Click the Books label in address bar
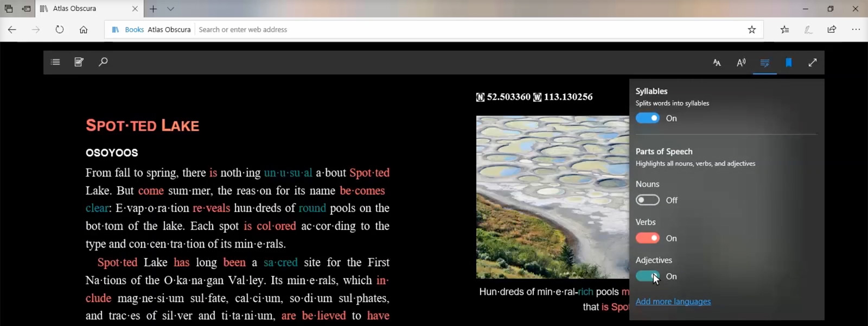The width and height of the screenshot is (868, 326). click(x=134, y=30)
